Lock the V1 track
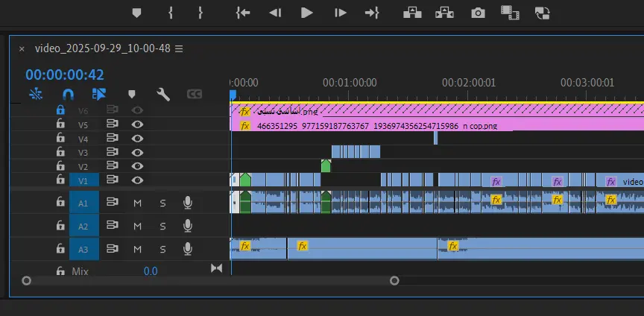 (x=60, y=180)
